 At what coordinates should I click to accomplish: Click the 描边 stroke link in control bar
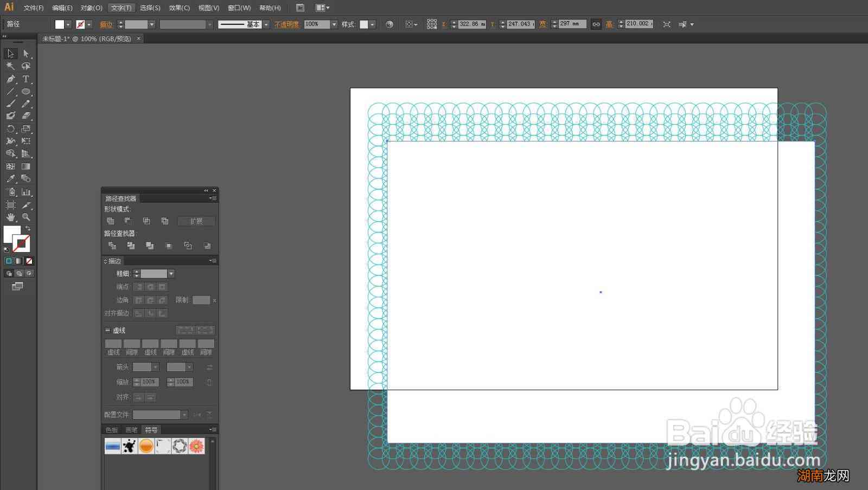pyautogui.click(x=106, y=24)
